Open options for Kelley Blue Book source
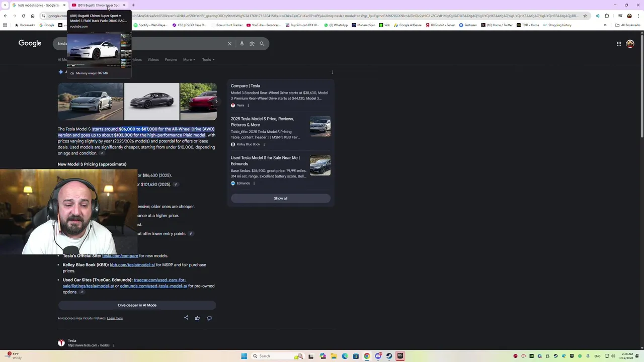 coord(264,144)
